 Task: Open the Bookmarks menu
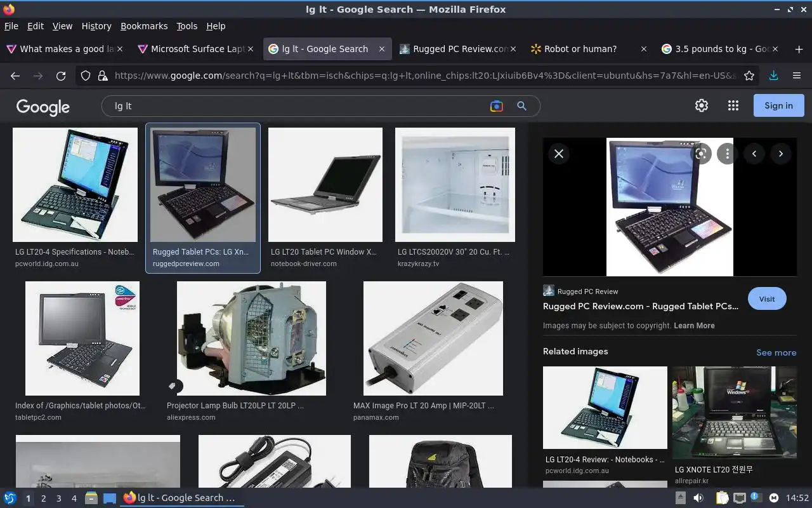coord(144,26)
